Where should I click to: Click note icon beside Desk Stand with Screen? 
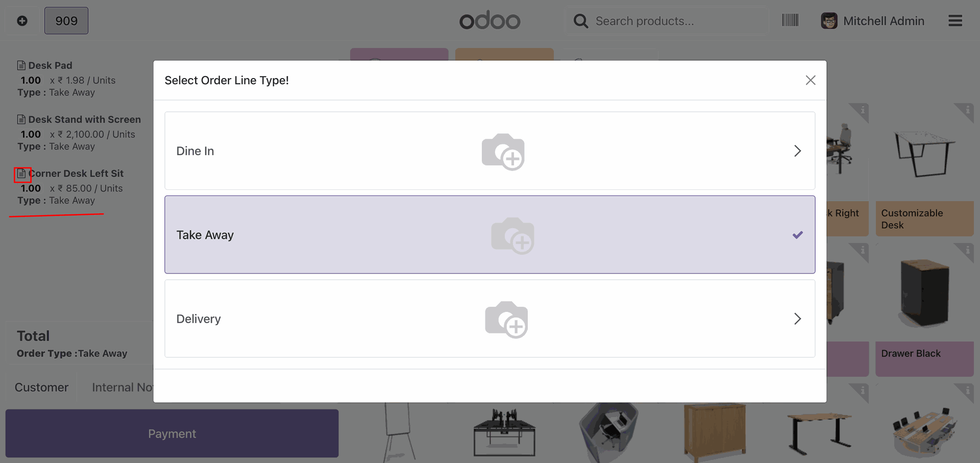pyautogui.click(x=21, y=119)
